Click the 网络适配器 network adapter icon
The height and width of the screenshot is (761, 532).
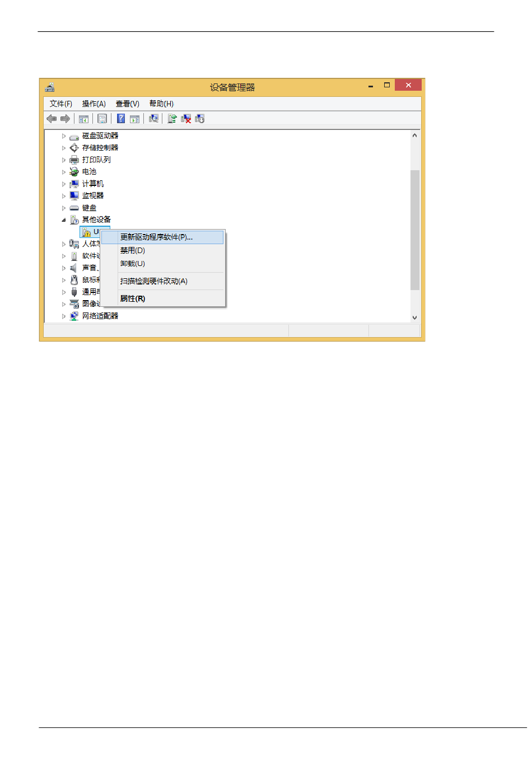point(74,316)
